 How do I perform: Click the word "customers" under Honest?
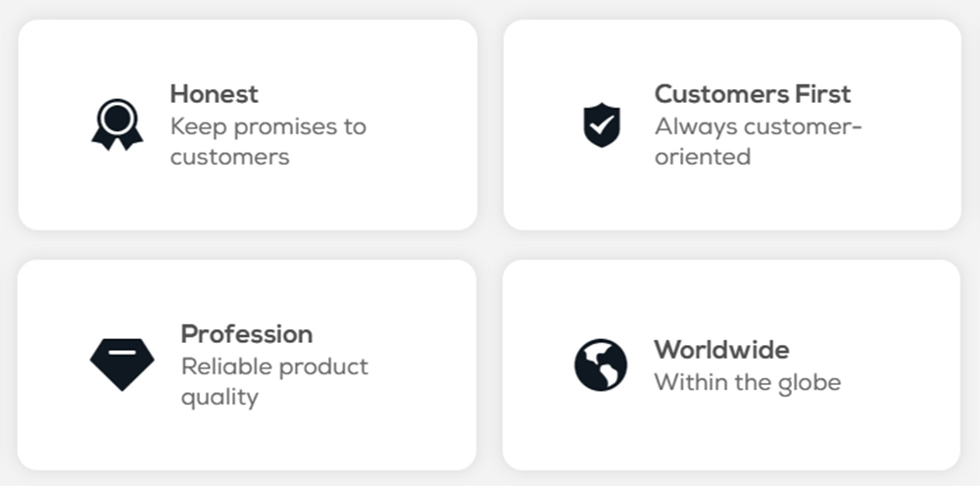click(229, 157)
